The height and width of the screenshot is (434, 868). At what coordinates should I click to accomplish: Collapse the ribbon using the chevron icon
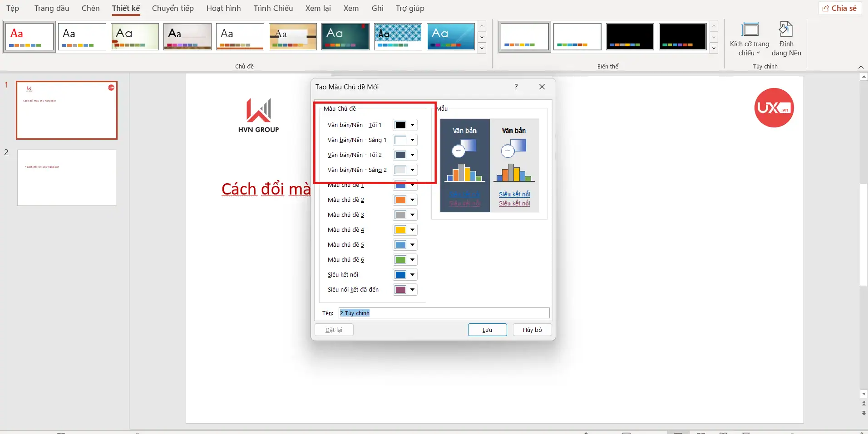[x=861, y=67]
